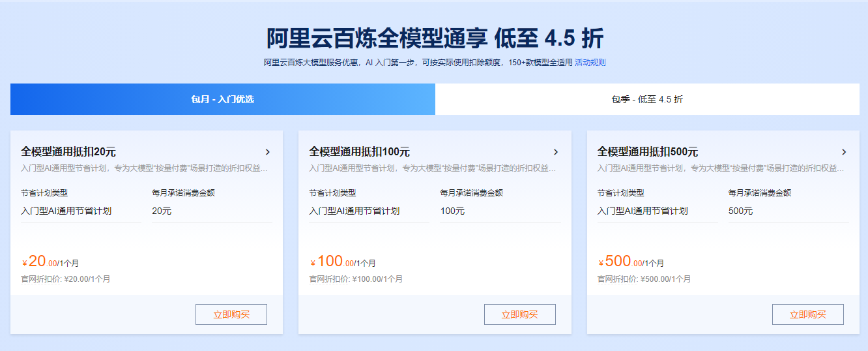Click the 20元 monthly commitment value
Viewport: 868px width, 351px height.
pyautogui.click(x=162, y=211)
